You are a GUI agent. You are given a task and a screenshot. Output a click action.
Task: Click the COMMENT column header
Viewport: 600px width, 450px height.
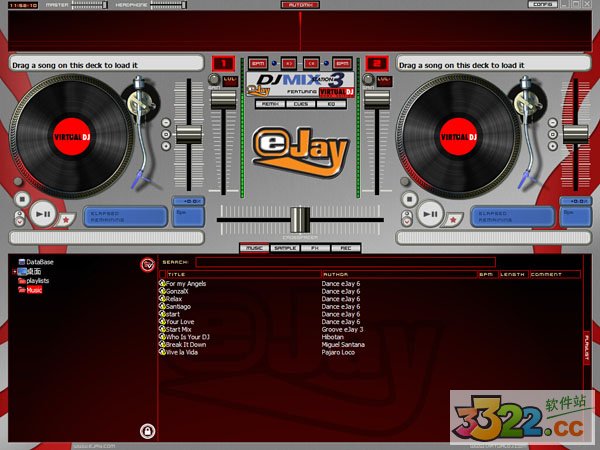[x=555, y=274]
